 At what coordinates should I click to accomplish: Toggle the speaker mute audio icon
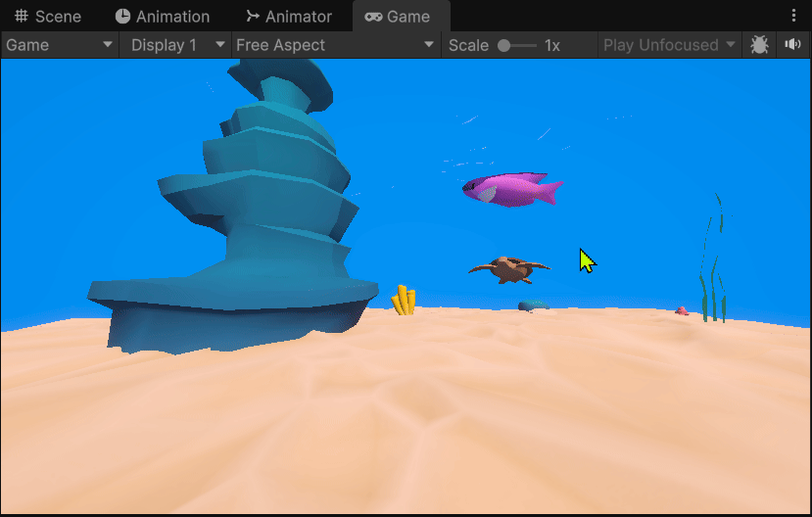(791, 45)
